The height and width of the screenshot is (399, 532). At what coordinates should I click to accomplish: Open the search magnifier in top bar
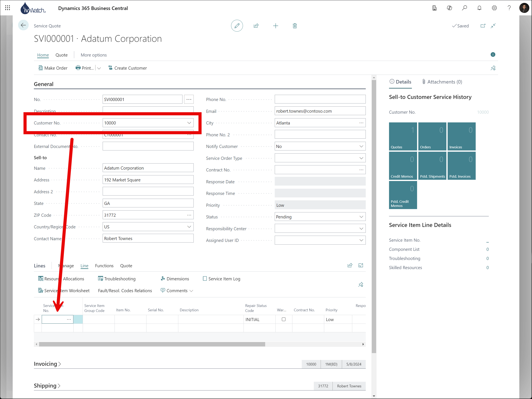(x=464, y=8)
